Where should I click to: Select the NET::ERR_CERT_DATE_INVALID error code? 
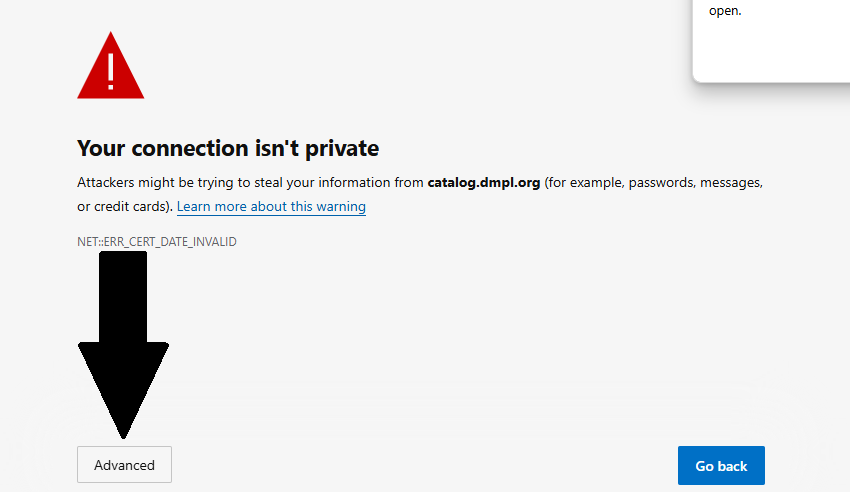157,242
